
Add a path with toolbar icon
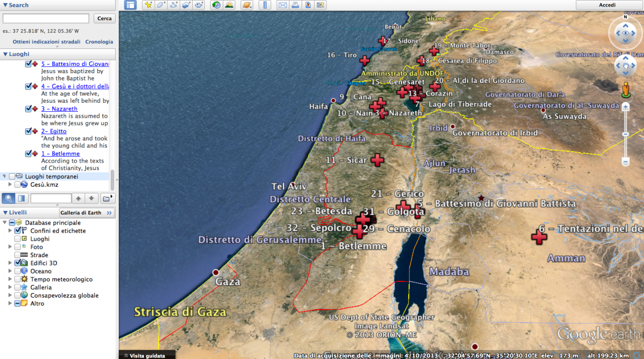click(174, 5)
